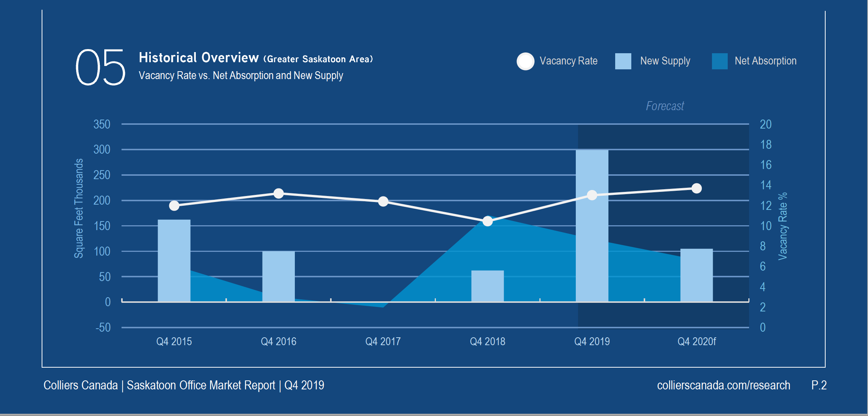This screenshot has width=868, height=416.
Task: Click the '(Greater Saskatoon Area)' title text
Action: pyautogui.click(x=318, y=59)
